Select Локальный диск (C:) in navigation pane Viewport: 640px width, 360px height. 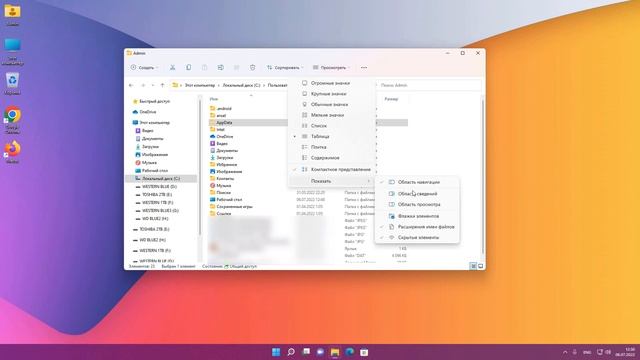point(161,178)
